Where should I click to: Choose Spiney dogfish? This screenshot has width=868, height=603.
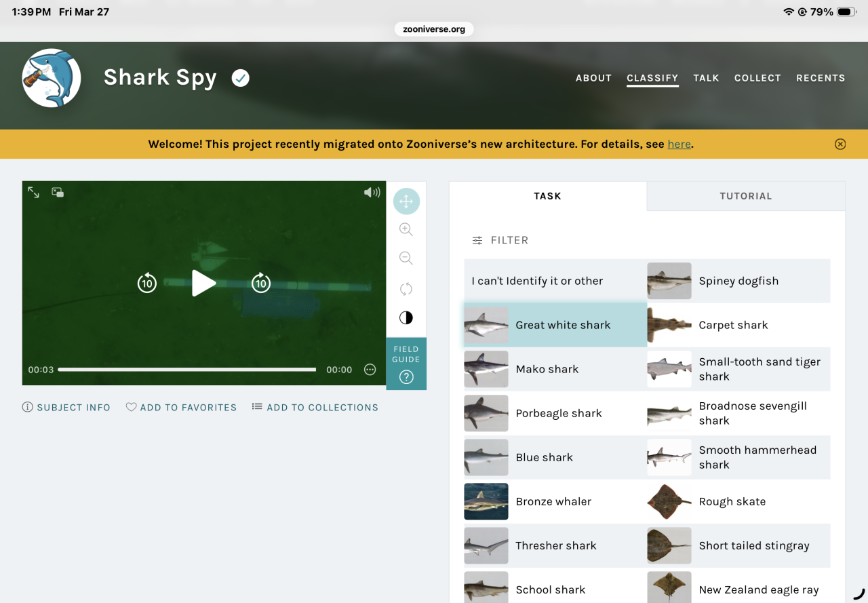tap(738, 281)
